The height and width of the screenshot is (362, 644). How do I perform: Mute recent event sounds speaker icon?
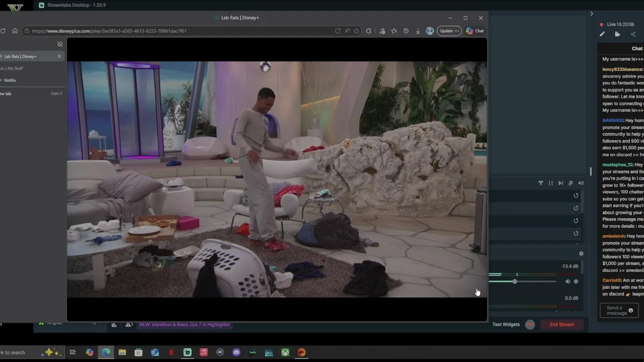pos(581,184)
